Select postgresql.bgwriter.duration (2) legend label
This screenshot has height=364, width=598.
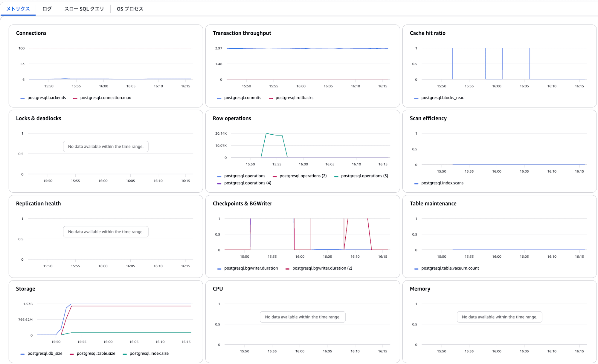point(322,268)
